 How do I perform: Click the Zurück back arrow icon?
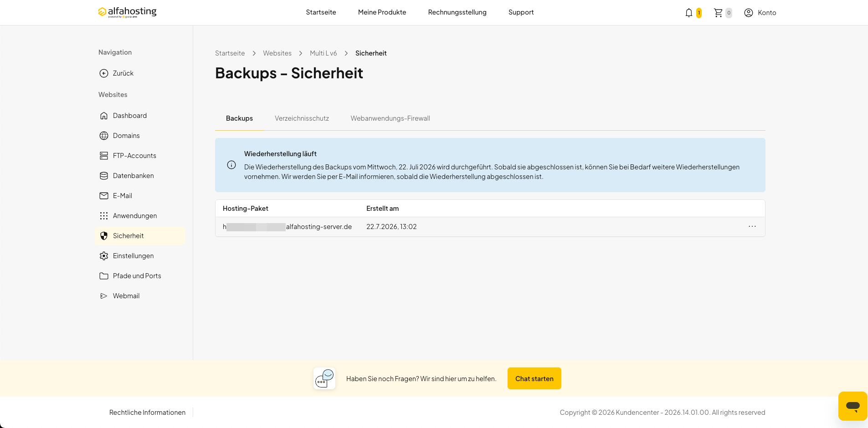104,73
